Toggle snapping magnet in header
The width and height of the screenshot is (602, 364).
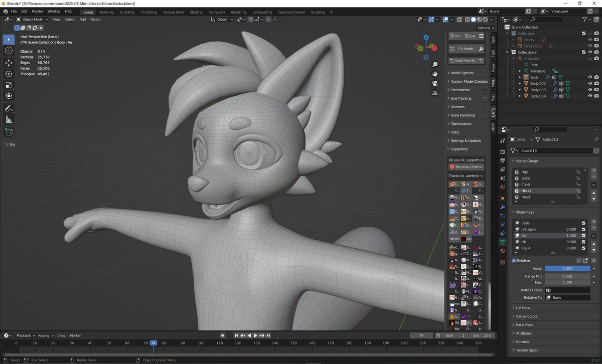(251, 19)
